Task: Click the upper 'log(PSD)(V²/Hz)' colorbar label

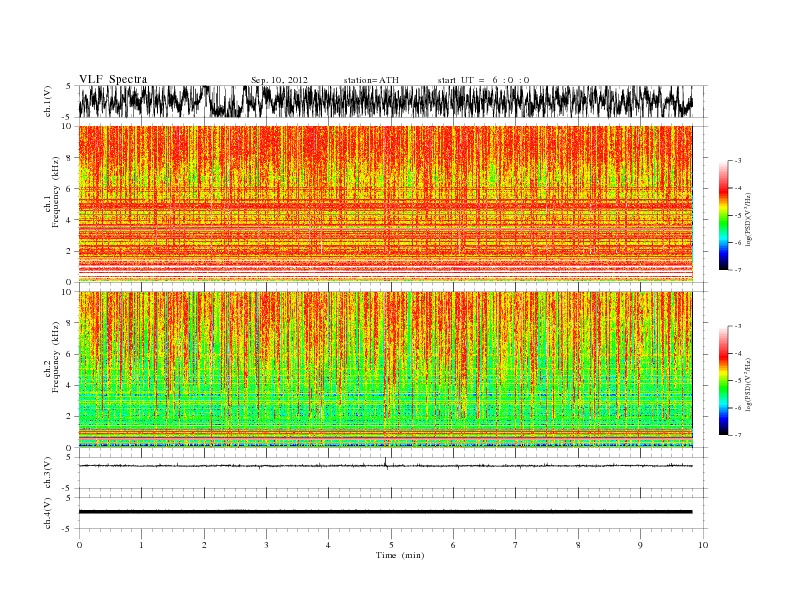Action: tap(750, 218)
